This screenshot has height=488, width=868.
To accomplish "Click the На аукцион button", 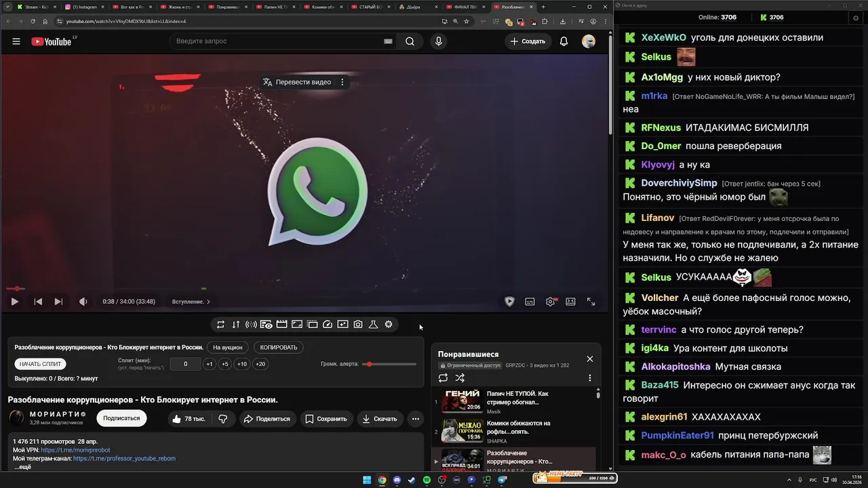I will [228, 347].
